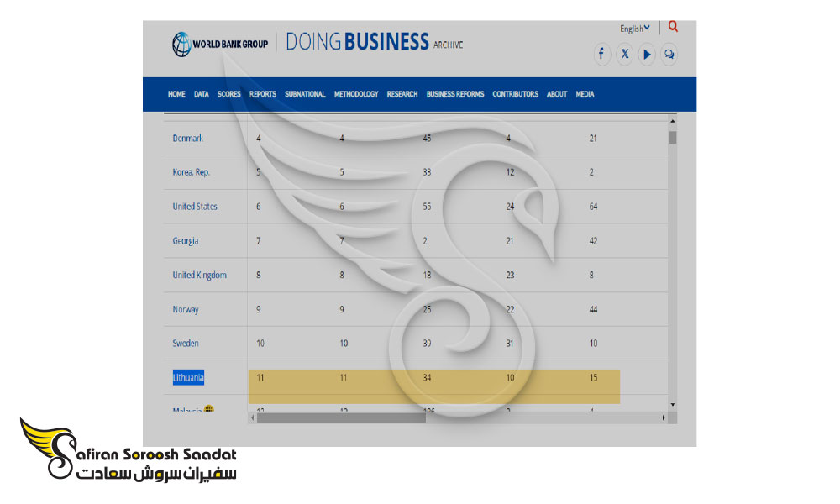Screen dimensions: 840x504
Task: Open the Georgia country link
Action: click(186, 241)
